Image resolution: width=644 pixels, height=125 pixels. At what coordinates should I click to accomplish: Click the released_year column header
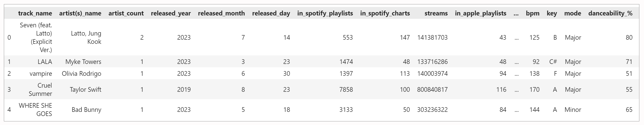[x=171, y=13]
